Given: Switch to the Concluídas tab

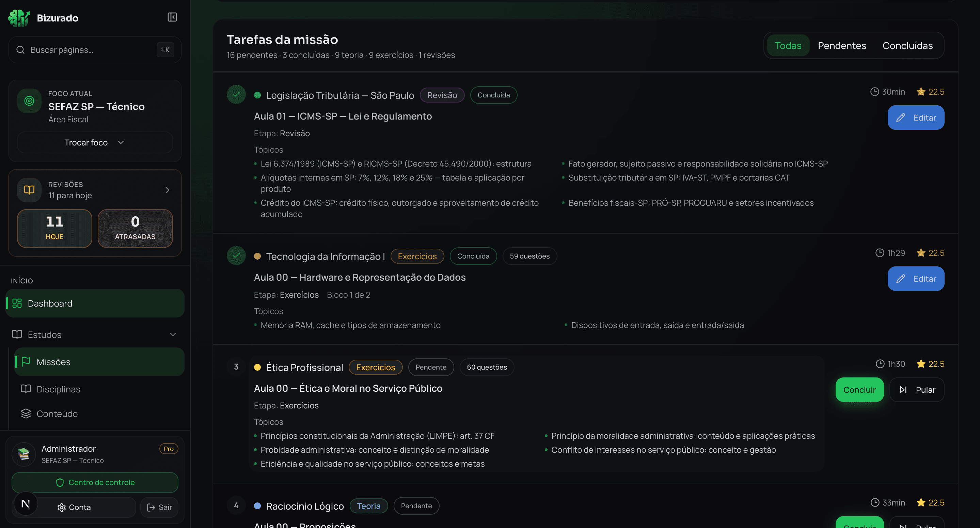Looking at the screenshot, I should click(x=907, y=46).
